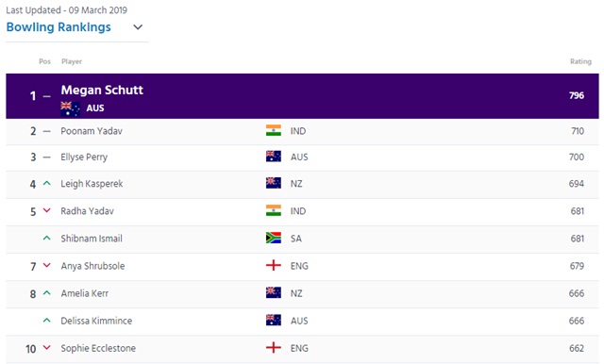604x364 pixels.
Task: Open Sophie Ecclestone's player entry
Action: [98, 348]
